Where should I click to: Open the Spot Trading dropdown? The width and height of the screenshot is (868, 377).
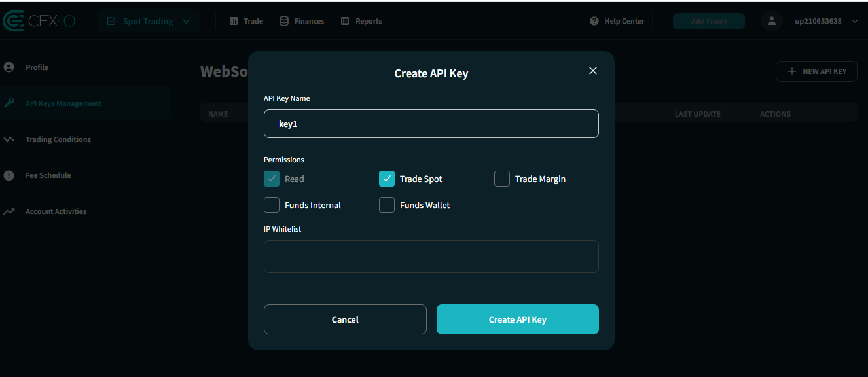(x=148, y=20)
